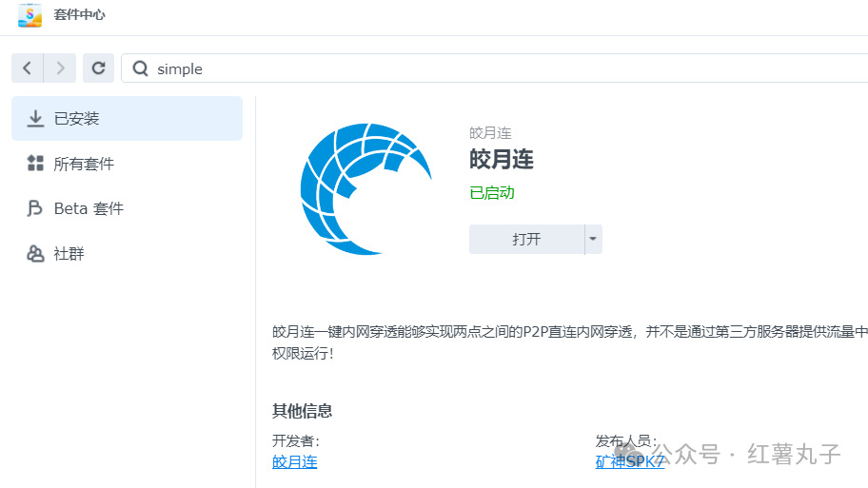Click the Beta 套件 icon
This screenshot has width=868, height=488.
pyautogui.click(x=35, y=208)
